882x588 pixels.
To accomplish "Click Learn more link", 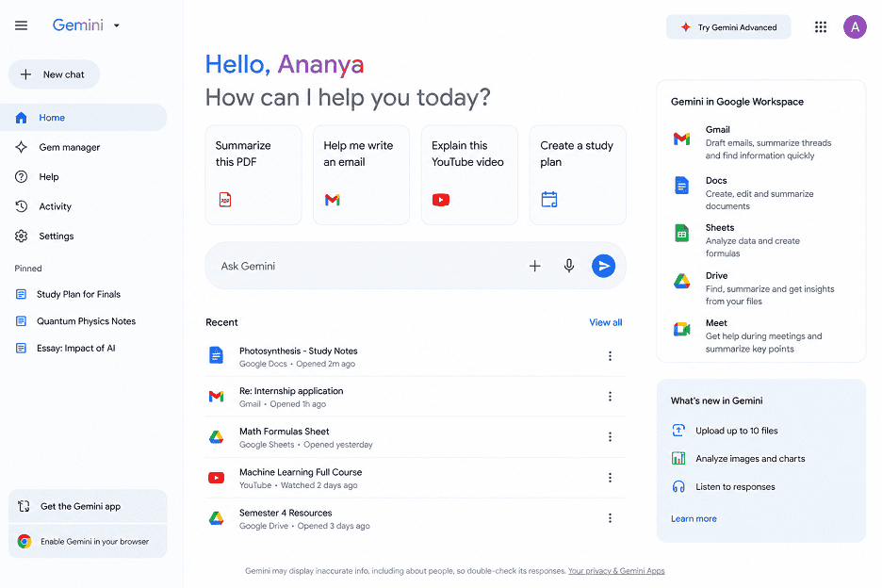I will 694,519.
